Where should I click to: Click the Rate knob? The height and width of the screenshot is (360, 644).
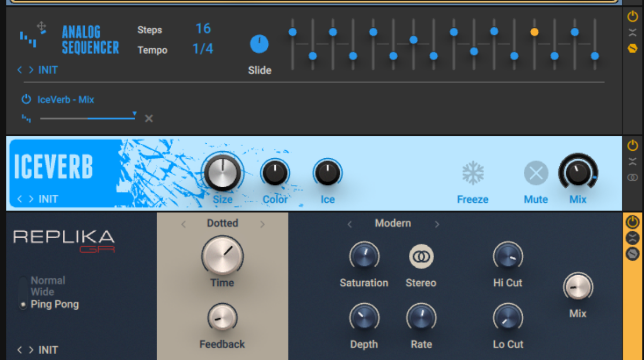[421, 318]
